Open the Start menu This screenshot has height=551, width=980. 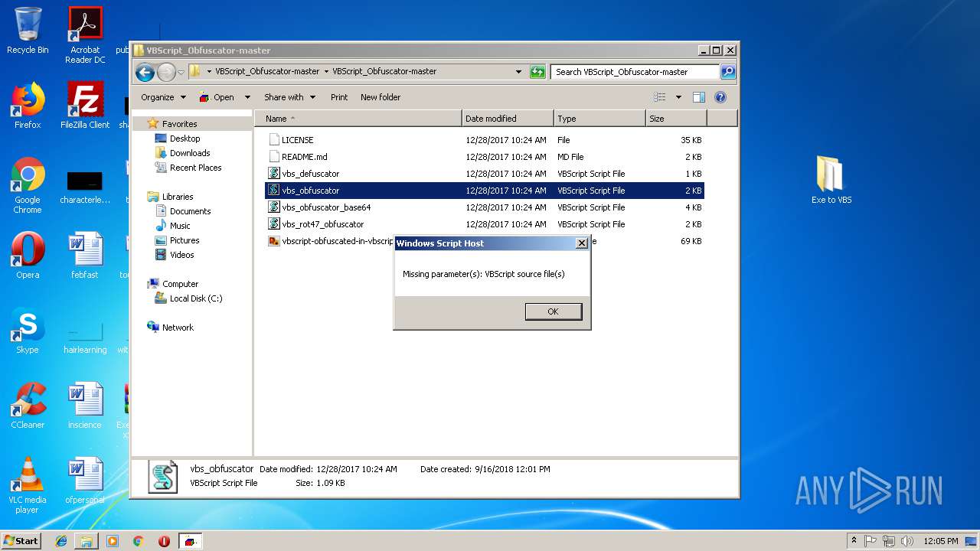[21, 540]
